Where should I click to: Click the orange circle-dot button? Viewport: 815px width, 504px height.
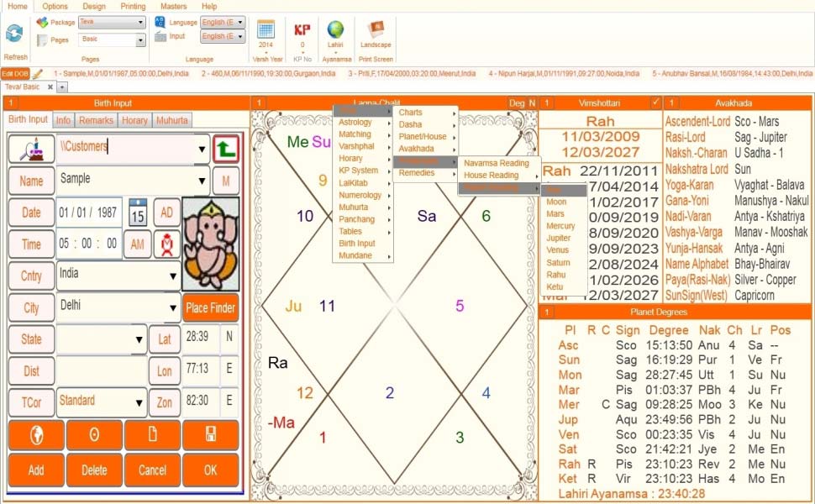[x=94, y=435]
